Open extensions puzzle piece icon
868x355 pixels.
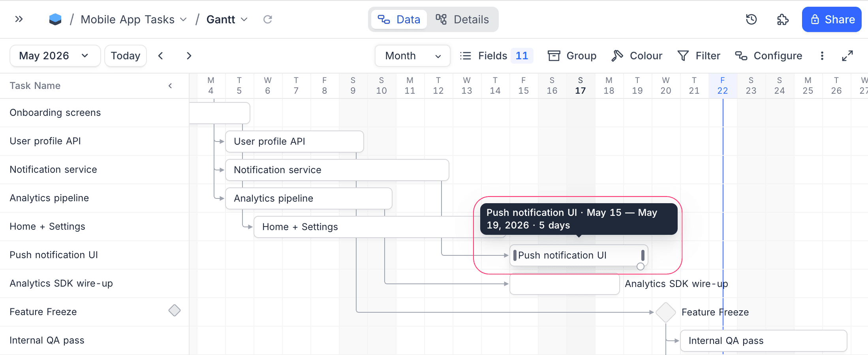point(783,19)
